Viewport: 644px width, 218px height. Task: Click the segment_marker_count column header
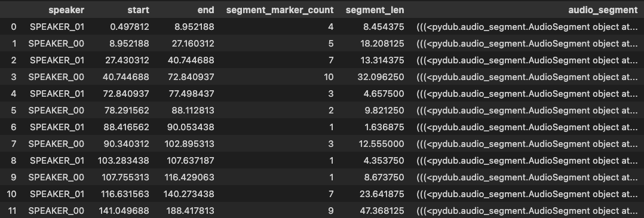pos(280,10)
